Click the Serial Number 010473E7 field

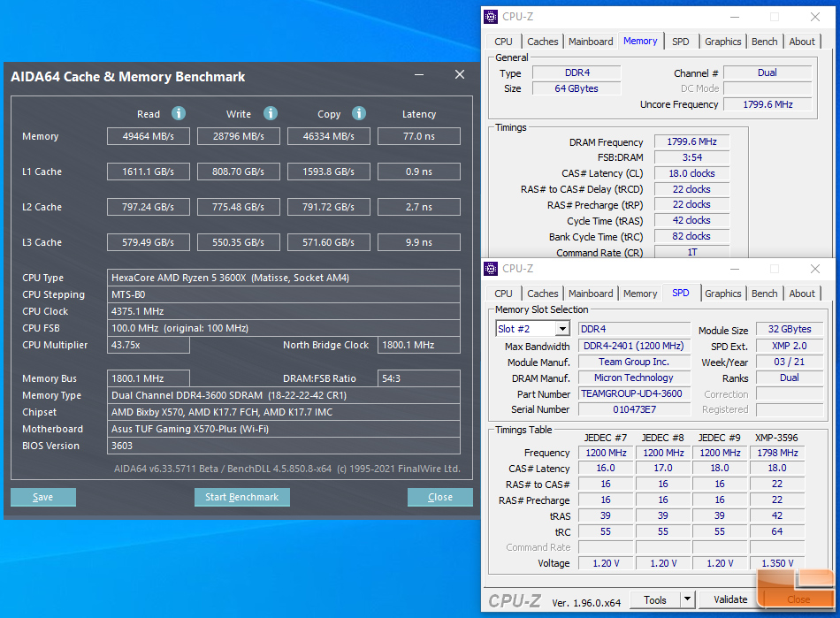click(x=634, y=409)
